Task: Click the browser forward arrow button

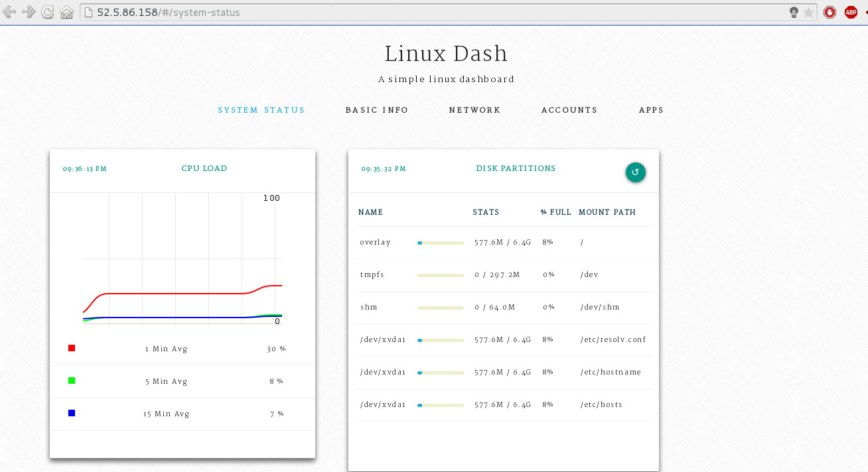Action: click(29, 12)
